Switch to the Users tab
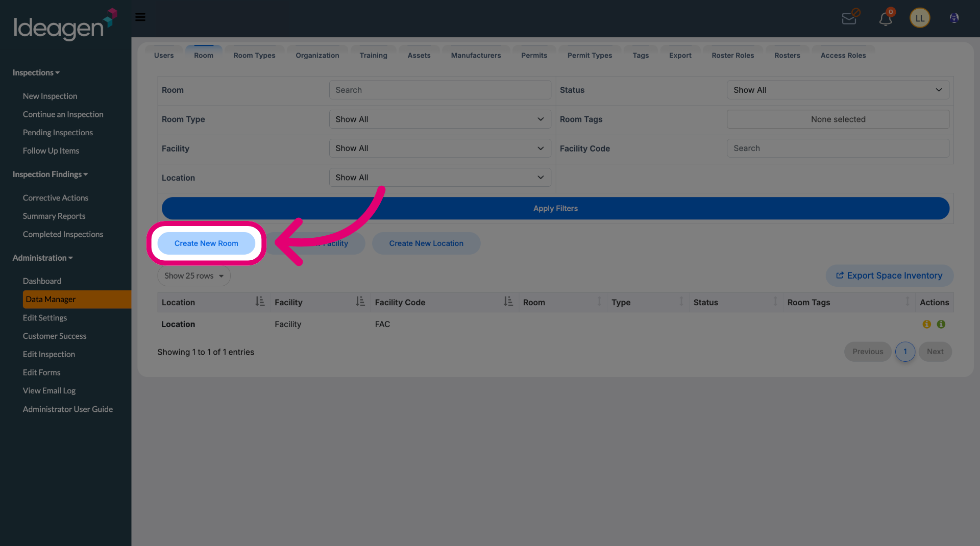 click(x=164, y=55)
